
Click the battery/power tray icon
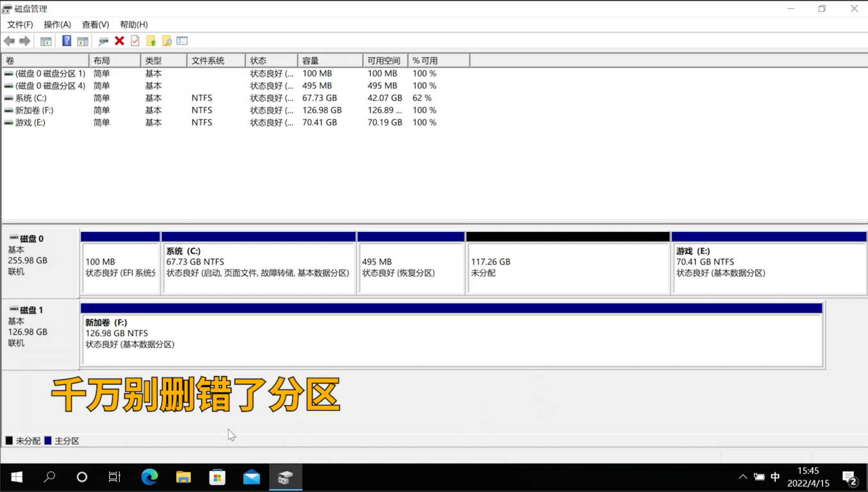click(759, 477)
